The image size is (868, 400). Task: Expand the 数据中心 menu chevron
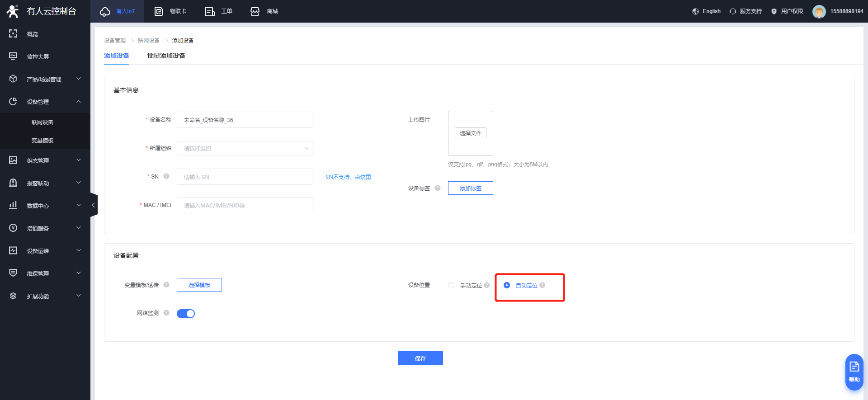point(79,205)
